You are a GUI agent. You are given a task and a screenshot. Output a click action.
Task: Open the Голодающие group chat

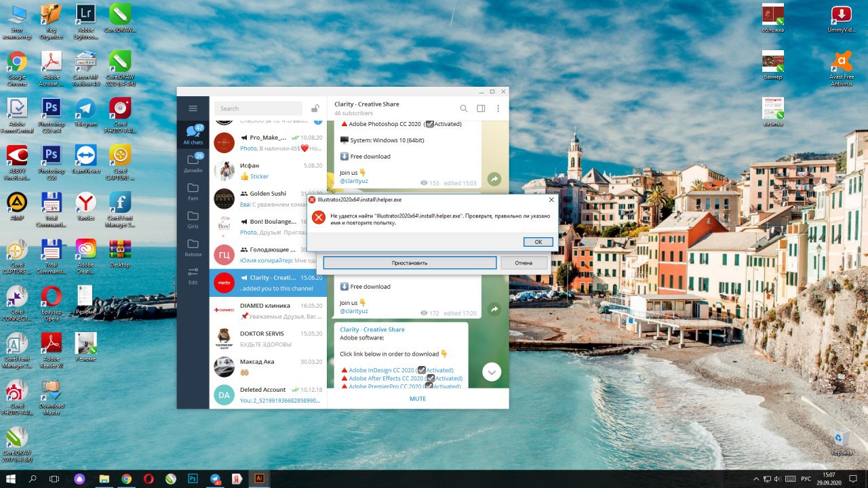click(268, 255)
